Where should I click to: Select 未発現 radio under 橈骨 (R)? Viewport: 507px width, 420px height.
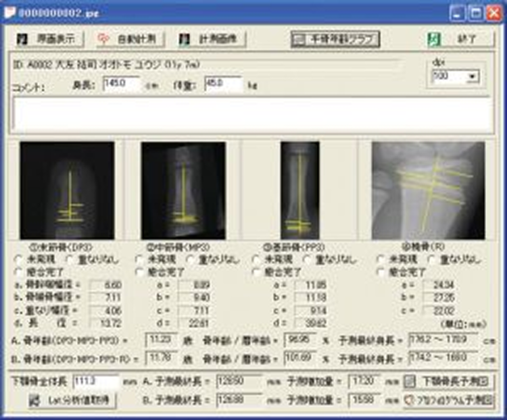[381, 258]
